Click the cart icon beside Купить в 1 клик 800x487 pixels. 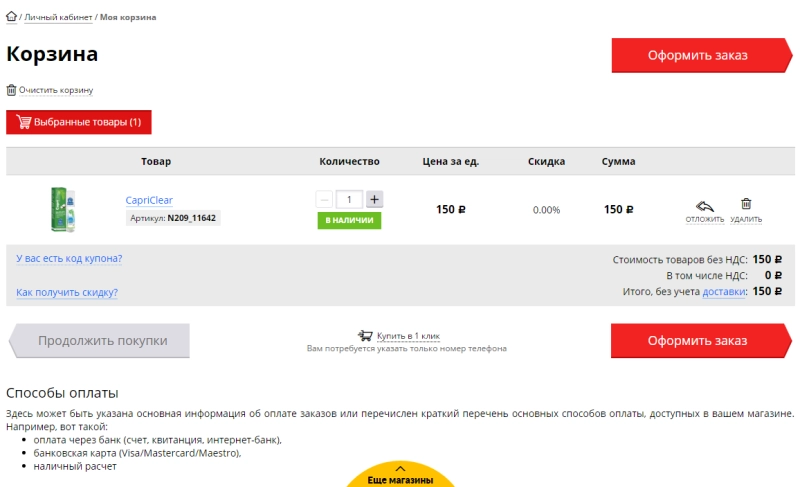click(365, 336)
